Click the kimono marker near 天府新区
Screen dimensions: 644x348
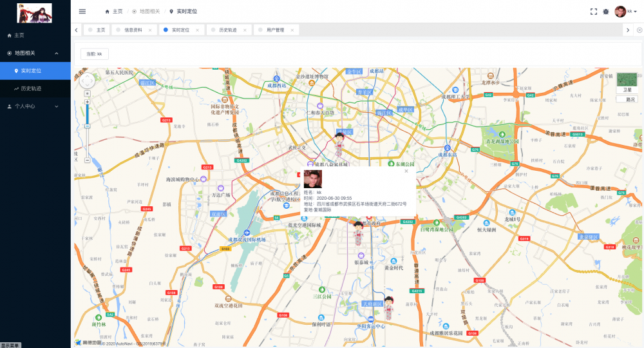click(x=388, y=308)
